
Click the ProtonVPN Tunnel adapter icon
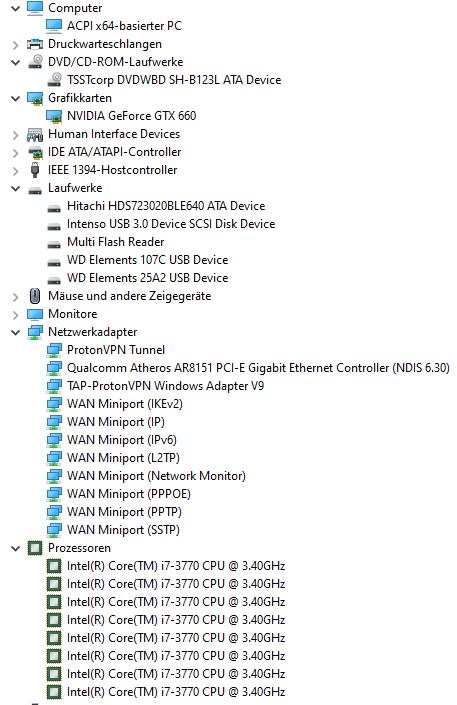coord(54,350)
